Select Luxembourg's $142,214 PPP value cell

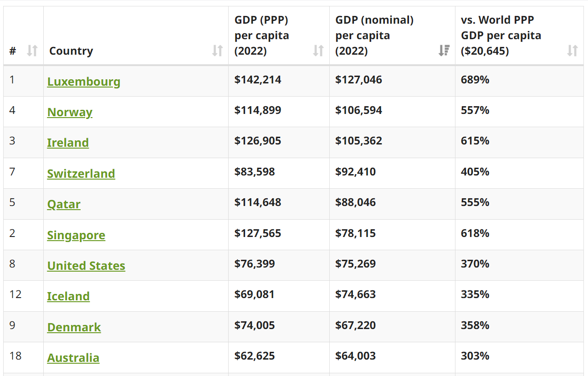258,80
